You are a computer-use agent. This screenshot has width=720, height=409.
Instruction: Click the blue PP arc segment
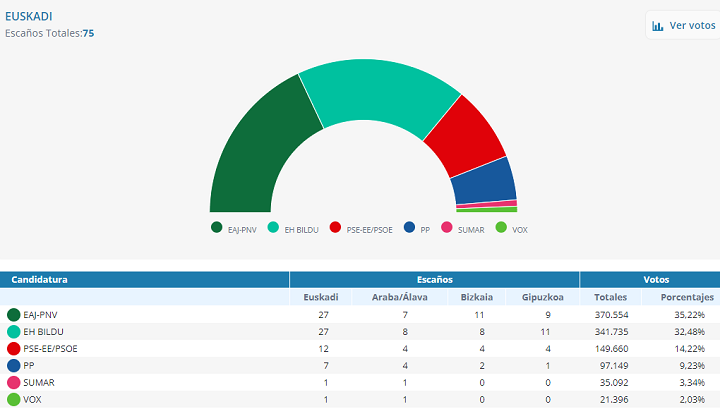[485, 181]
